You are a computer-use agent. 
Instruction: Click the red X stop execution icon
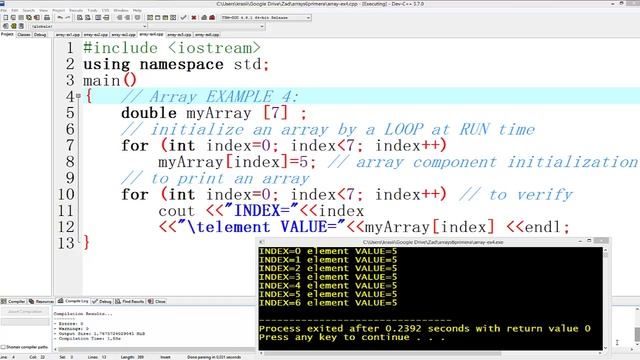(x=194, y=18)
